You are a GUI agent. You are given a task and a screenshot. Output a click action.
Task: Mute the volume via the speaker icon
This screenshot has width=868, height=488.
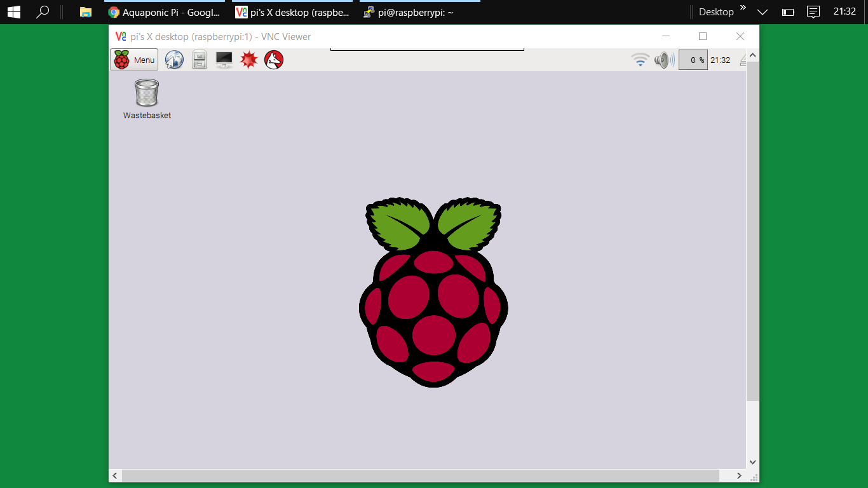[x=663, y=59]
